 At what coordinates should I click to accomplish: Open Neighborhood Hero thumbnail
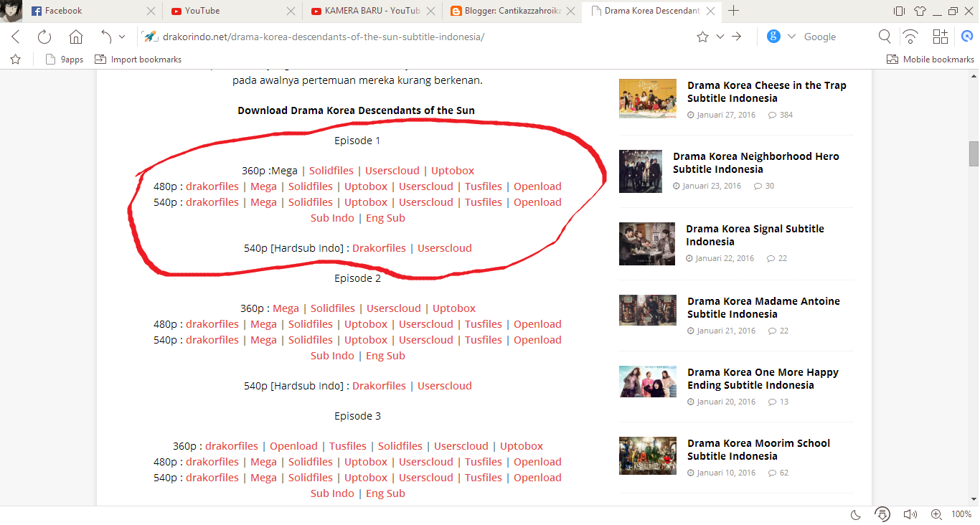pos(641,171)
